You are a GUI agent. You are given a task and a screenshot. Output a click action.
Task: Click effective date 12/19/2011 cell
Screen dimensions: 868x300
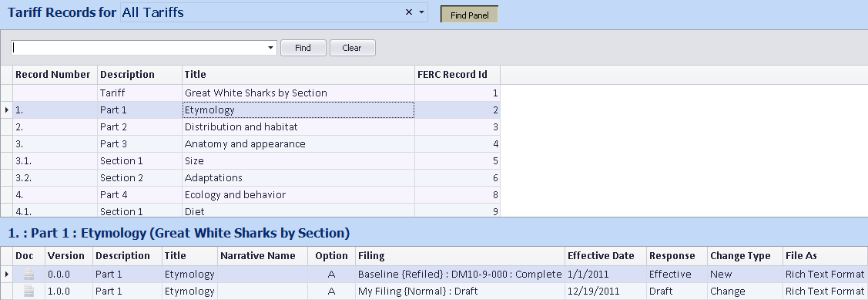point(605,291)
